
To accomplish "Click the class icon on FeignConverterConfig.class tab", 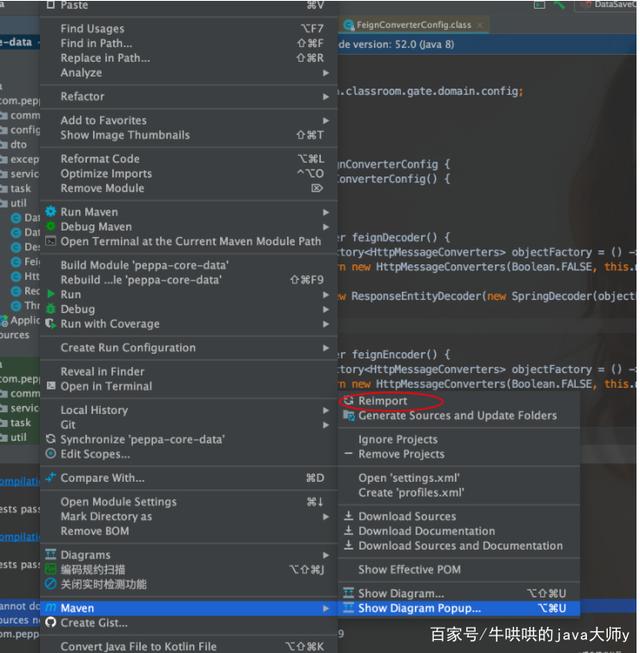I will pos(349,25).
